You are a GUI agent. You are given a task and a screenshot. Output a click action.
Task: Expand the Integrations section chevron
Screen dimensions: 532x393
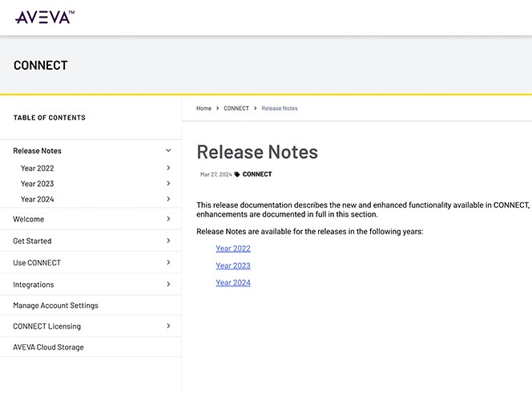168,284
